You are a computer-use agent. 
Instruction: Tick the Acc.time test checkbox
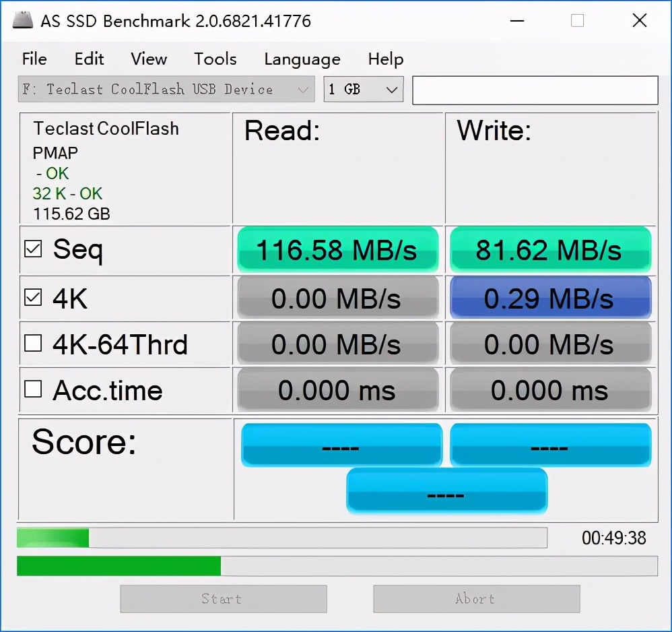click(x=33, y=389)
